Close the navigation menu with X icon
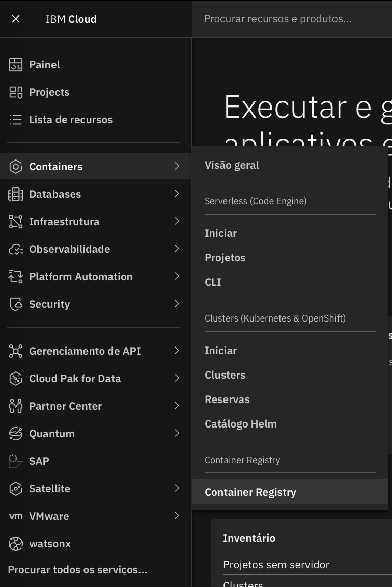 pos(16,19)
